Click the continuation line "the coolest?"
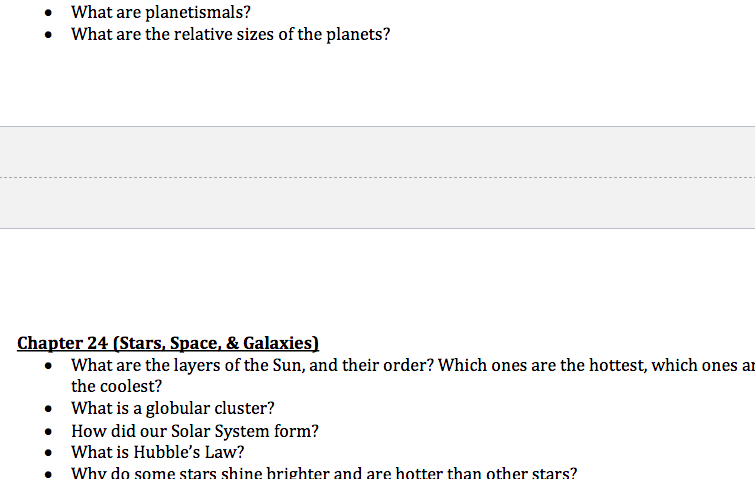Image resolution: width=755 pixels, height=485 pixels. pos(117,387)
